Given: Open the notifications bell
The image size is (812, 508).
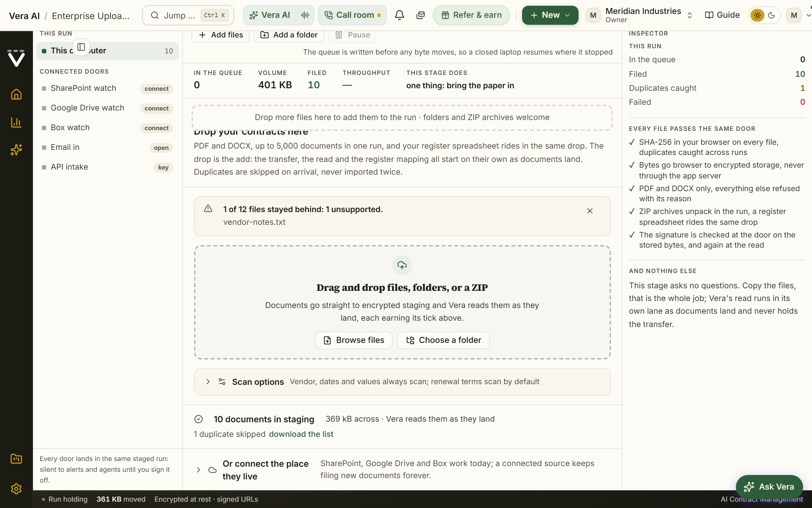Looking at the screenshot, I should (x=399, y=15).
